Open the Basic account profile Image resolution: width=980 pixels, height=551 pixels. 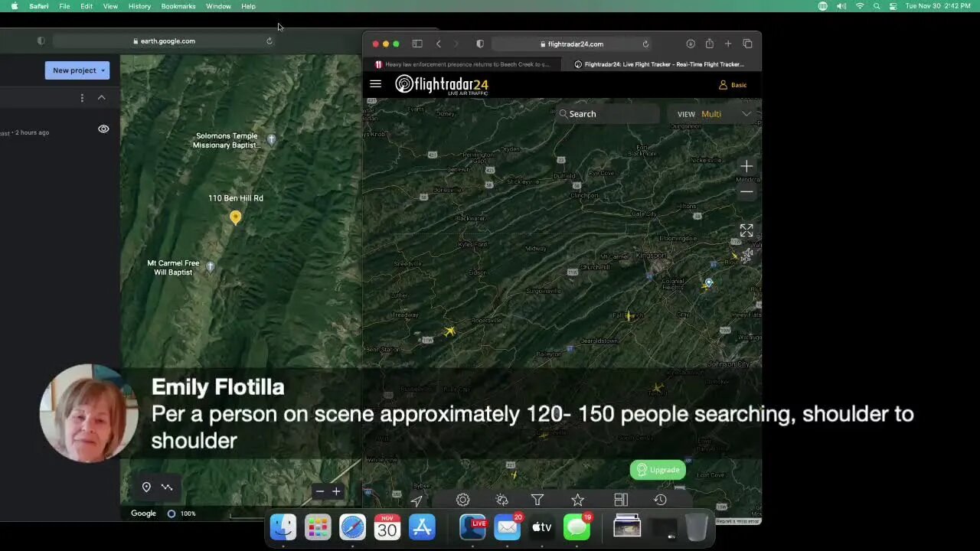733,85
